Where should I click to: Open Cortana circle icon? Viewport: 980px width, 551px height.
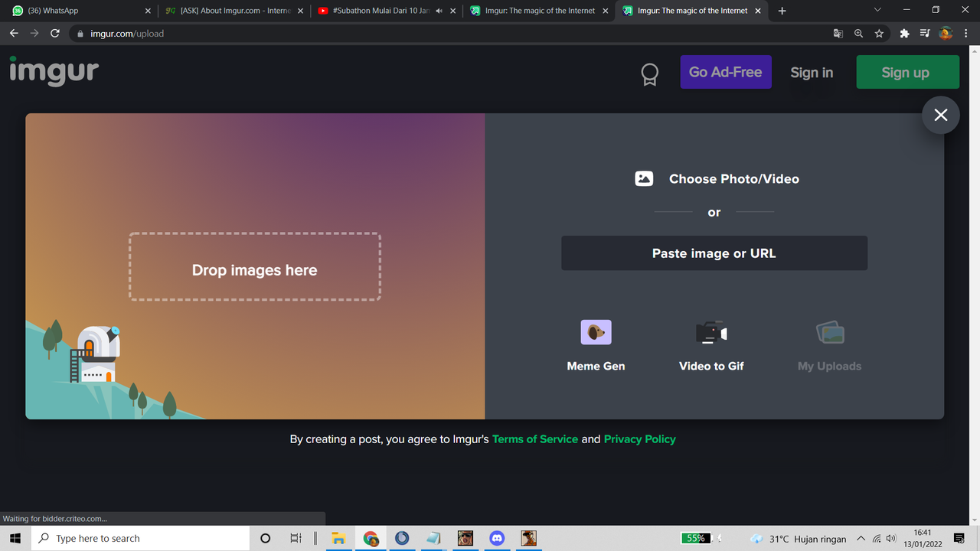(266, 538)
